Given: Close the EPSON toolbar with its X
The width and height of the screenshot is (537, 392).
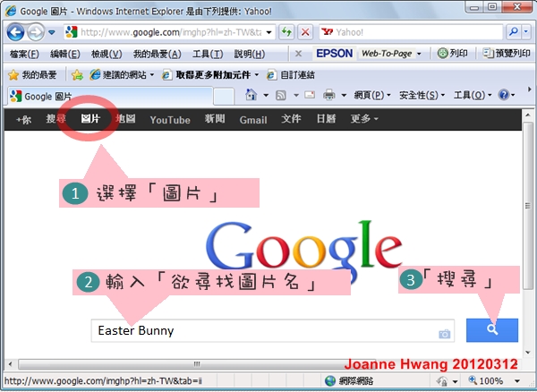Looking at the screenshot, I should pyautogui.click(x=298, y=54).
